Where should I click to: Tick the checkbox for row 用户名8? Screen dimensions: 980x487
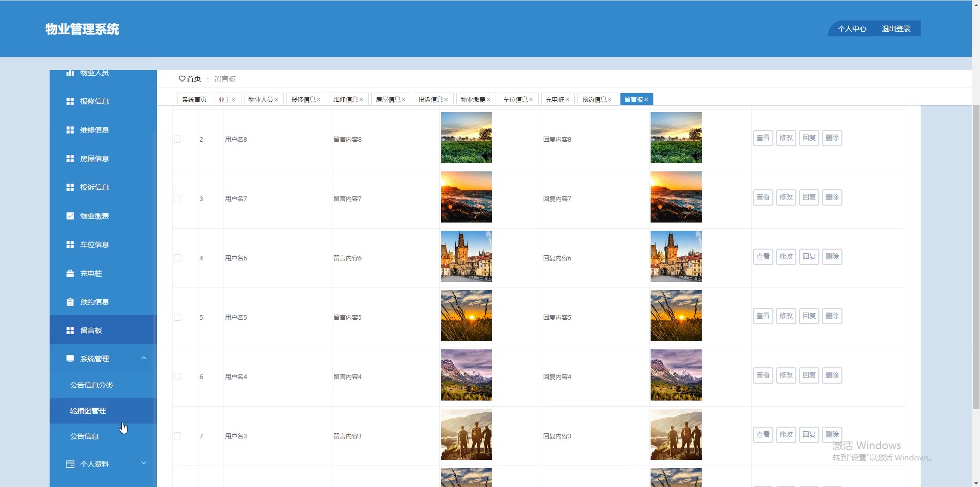point(177,139)
